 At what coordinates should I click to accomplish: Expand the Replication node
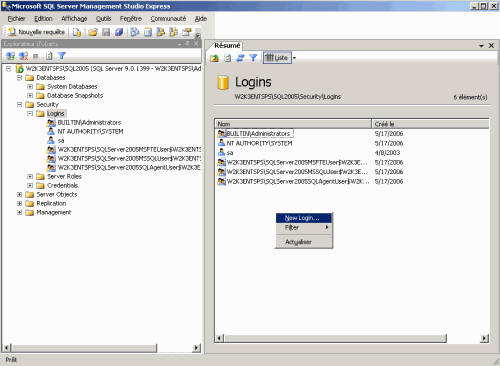pyautogui.click(x=19, y=203)
